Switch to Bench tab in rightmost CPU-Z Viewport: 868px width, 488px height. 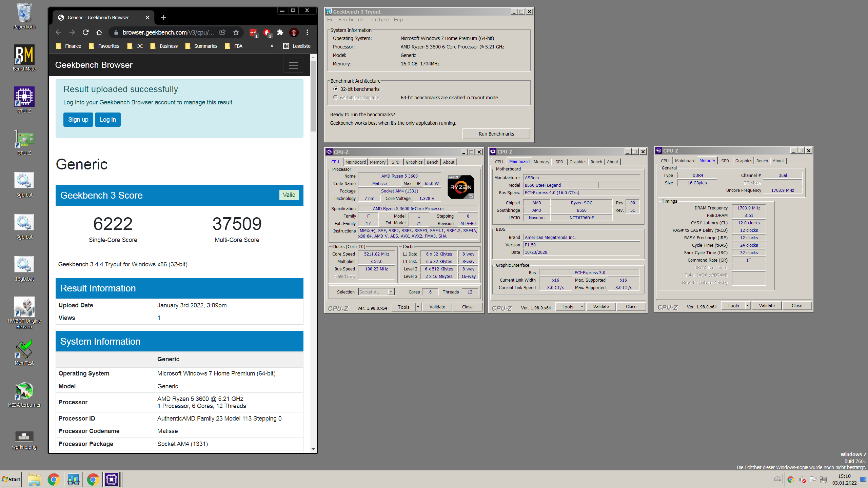pyautogui.click(x=762, y=161)
